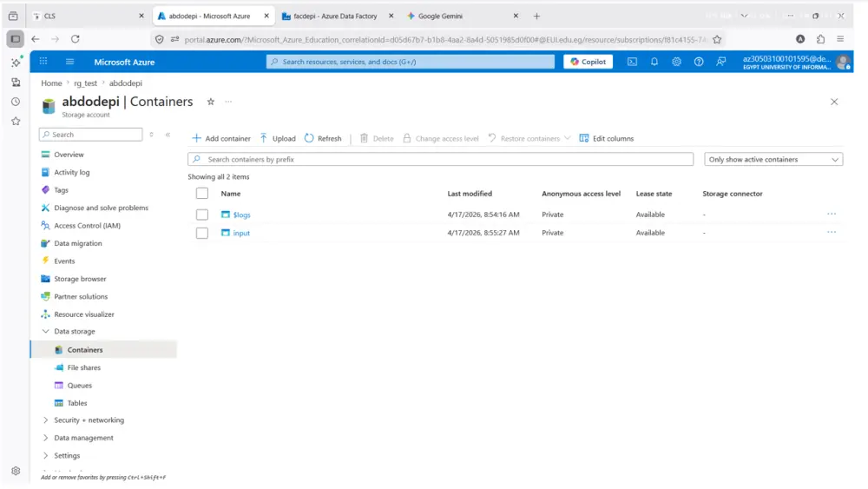Go to File shares
This screenshot has height=489, width=868.
pos(83,367)
